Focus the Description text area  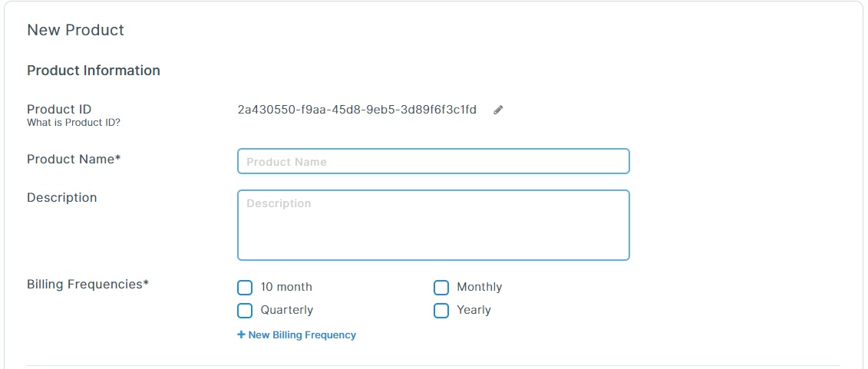pos(434,226)
